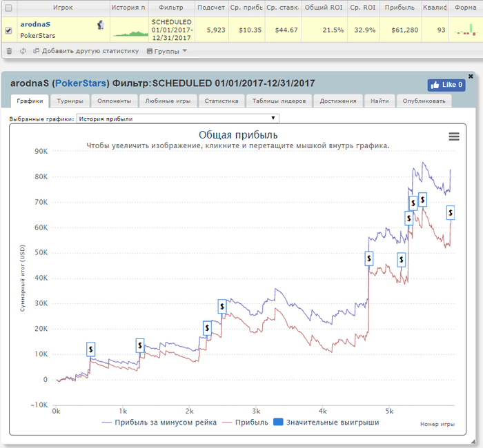Click the SCHEDULED date filter cell
The image size is (483, 448).
[x=172, y=30]
